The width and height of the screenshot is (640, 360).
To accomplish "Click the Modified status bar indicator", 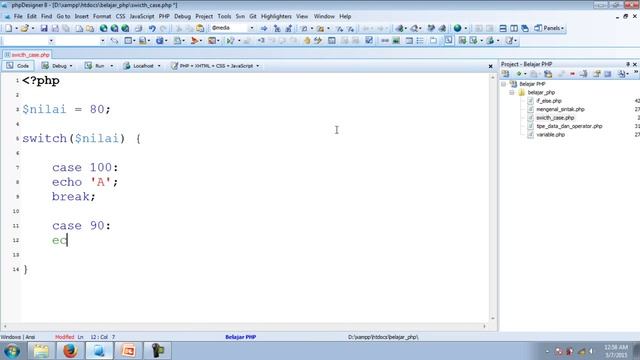I will click(x=64, y=337).
